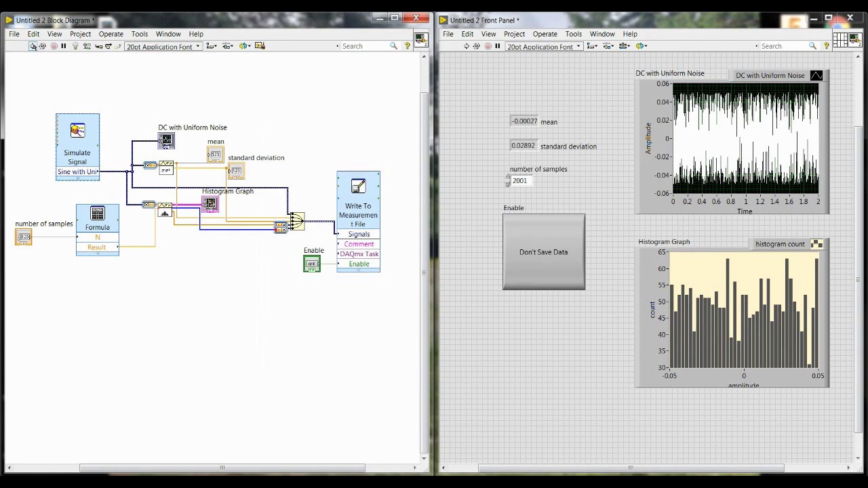Open Reorder dropdown in Block Diagram toolbar
Screen dimensions: 868x488
point(244,46)
